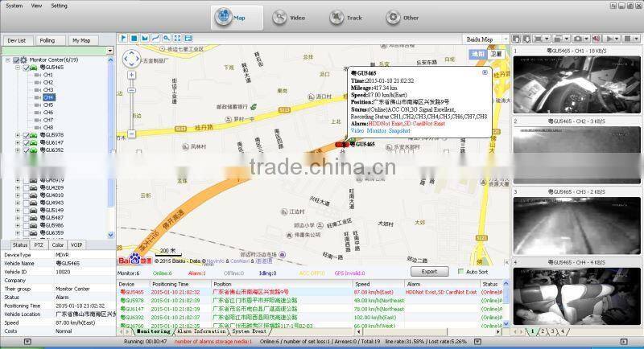The height and width of the screenshot is (349, 644).
Task: Select the flag marker tool in map toolbar
Action: (x=123, y=38)
